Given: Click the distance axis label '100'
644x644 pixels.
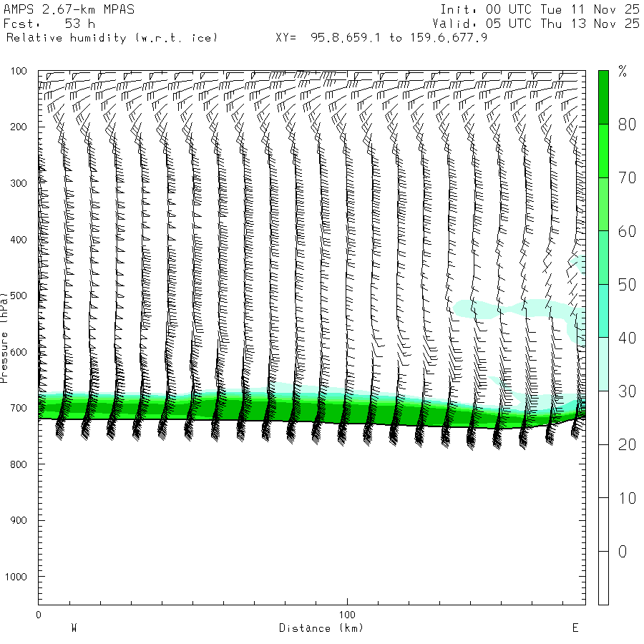Looking at the screenshot, I should coord(347,615).
